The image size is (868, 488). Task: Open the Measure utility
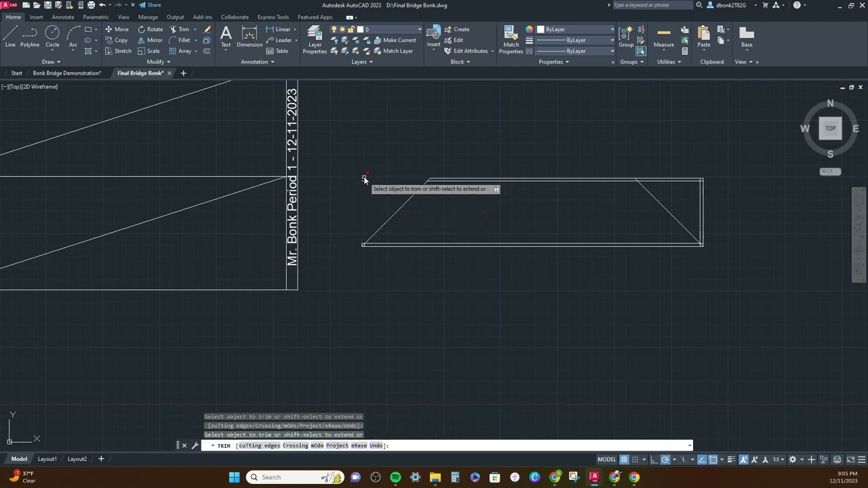click(x=664, y=37)
